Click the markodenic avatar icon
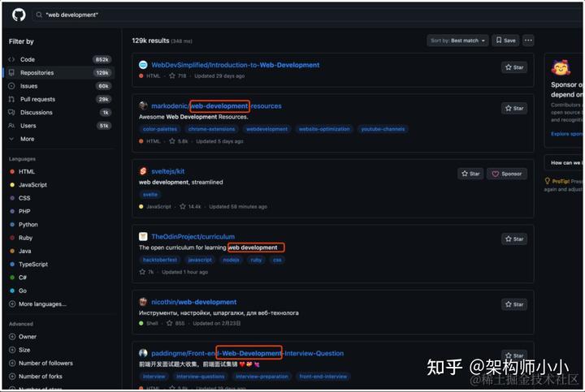Screen dimensions: 585x392 [x=143, y=106]
